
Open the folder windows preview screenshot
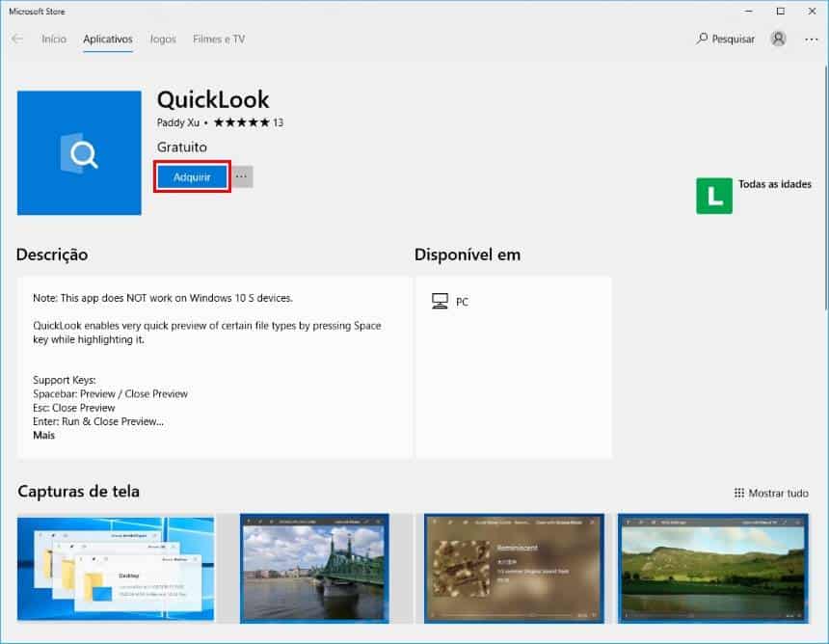(116, 569)
